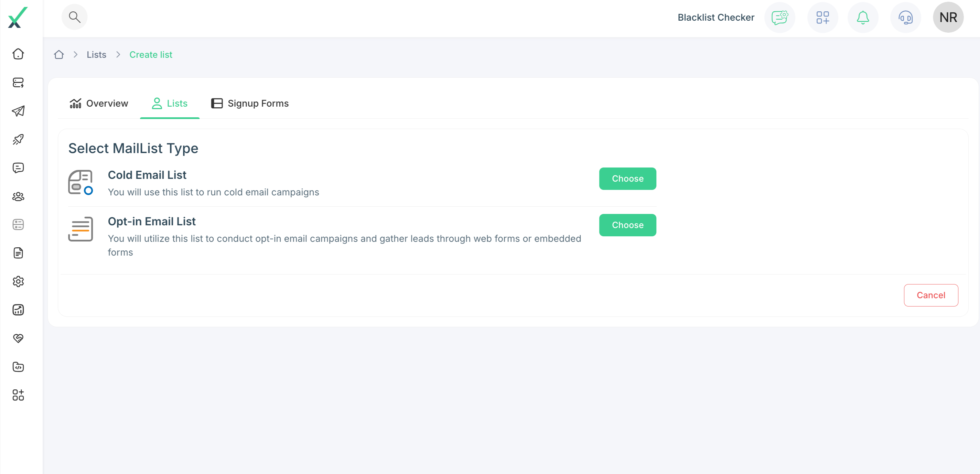
Task: Open Blacklist Checker in the top bar
Action: click(715, 17)
